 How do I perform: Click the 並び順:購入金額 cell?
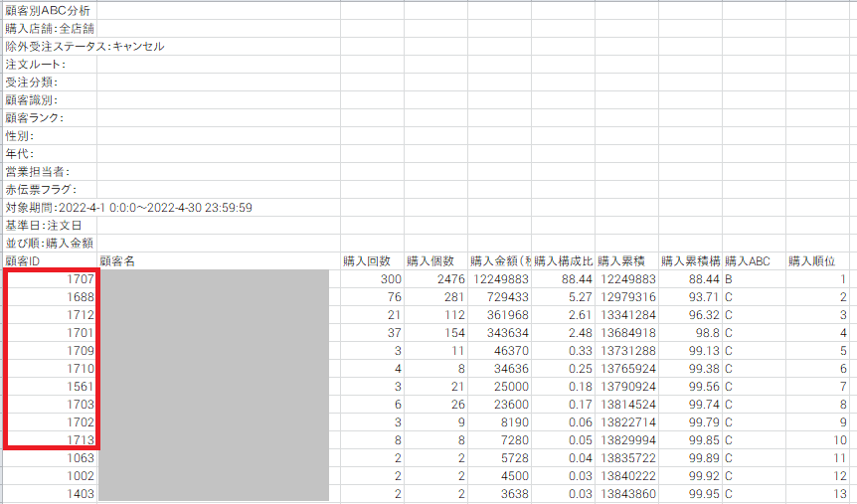[x=50, y=244]
